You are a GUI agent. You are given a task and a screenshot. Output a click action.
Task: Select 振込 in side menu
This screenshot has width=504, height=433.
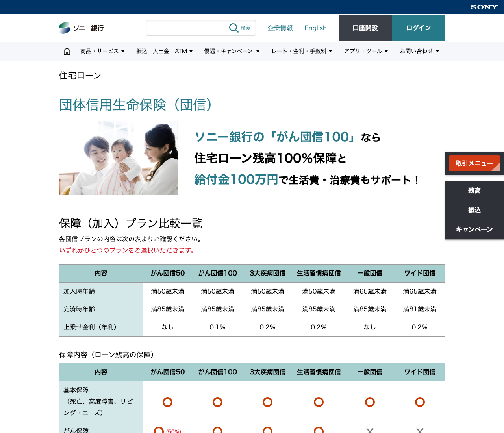474,210
